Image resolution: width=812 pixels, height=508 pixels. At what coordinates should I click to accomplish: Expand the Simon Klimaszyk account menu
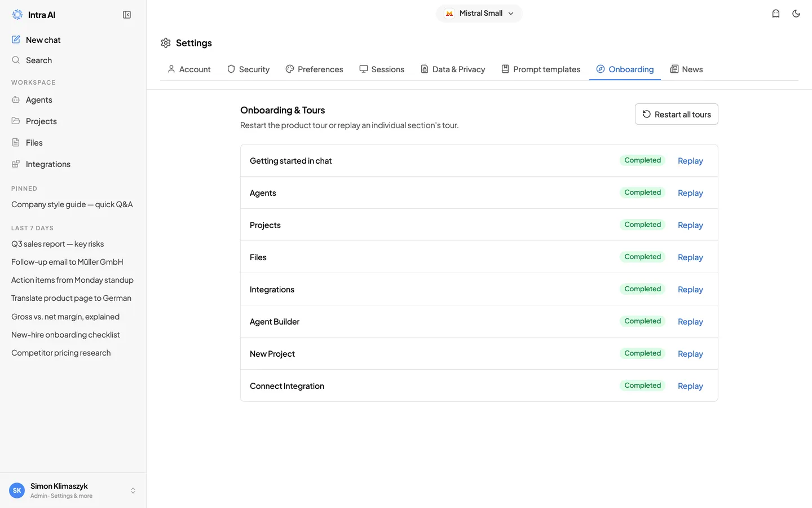click(73, 491)
